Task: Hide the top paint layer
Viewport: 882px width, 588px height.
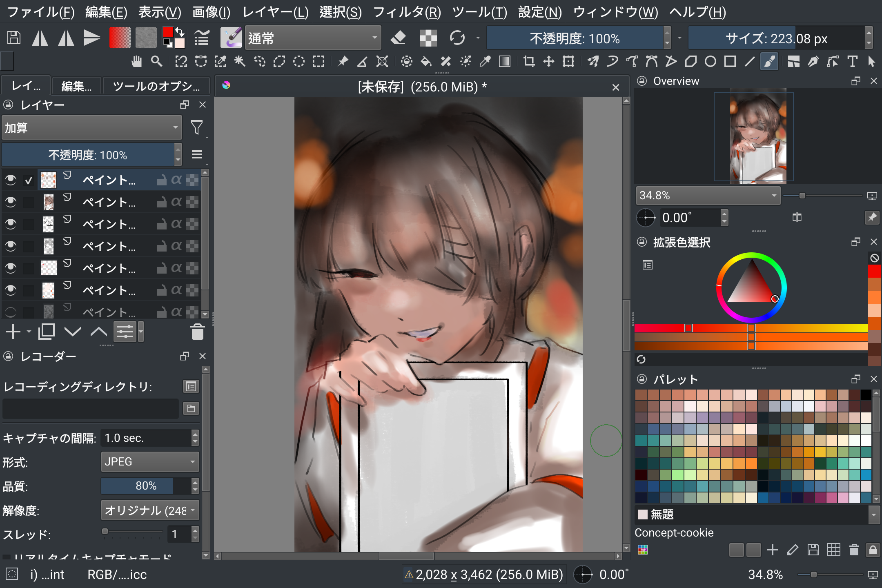Action: 11,180
